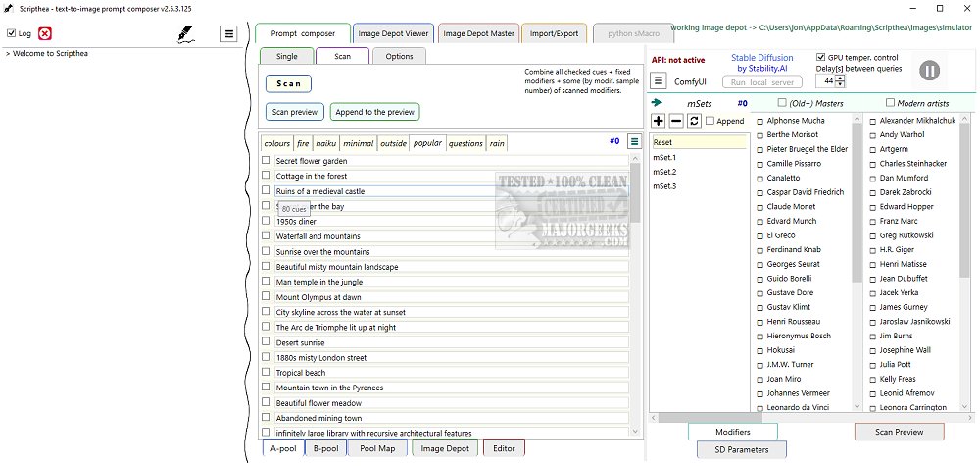Image resolution: width=980 pixels, height=466 pixels.
Task: Select mSet.1 in the list
Action: pos(663,158)
